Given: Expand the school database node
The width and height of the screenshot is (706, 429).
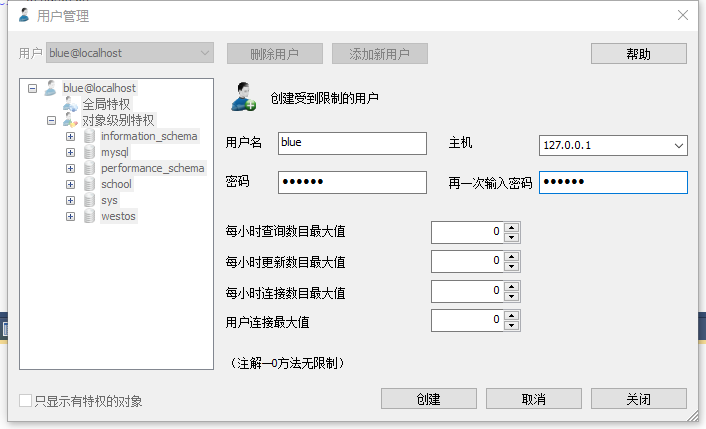Looking at the screenshot, I should point(70,185).
